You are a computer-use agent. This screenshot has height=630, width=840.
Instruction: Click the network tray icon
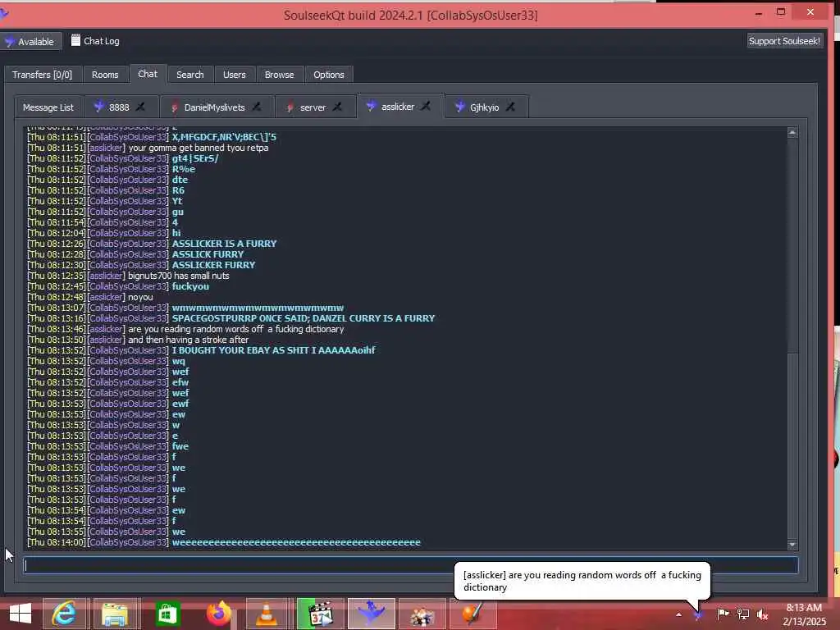coord(743,614)
